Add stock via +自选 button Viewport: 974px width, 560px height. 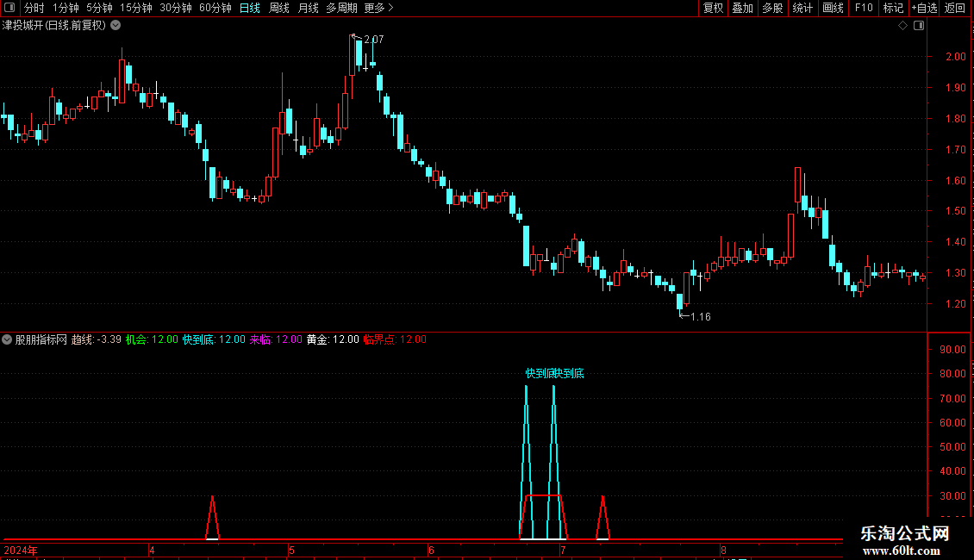tap(924, 8)
